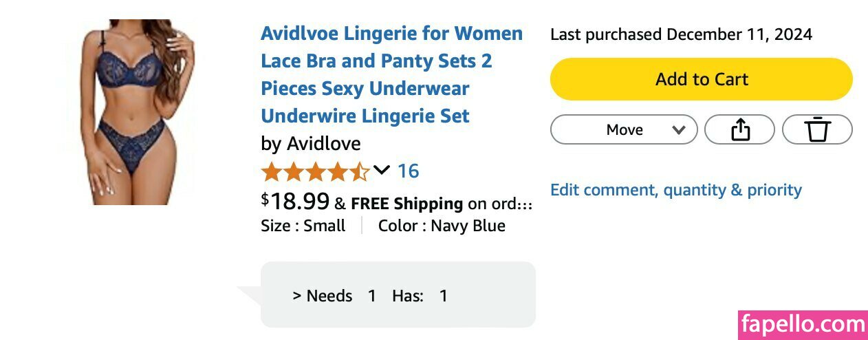
Task: Click the Size: Small label
Action: tap(303, 226)
